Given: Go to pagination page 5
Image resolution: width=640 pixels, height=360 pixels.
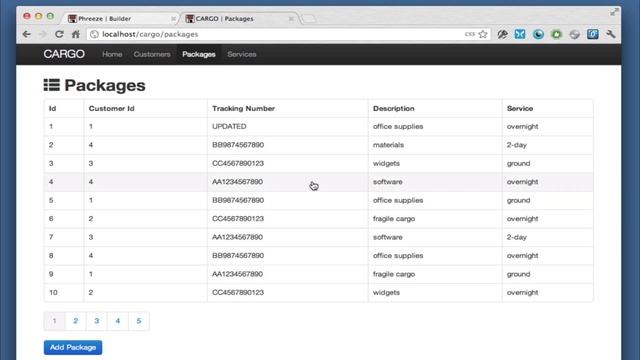Looking at the screenshot, I should coord(139,321).
